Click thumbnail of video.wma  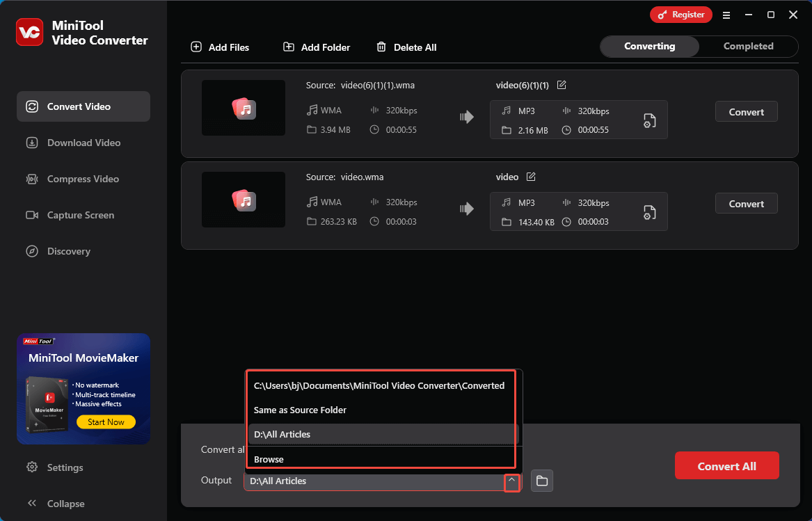point(244,200)
